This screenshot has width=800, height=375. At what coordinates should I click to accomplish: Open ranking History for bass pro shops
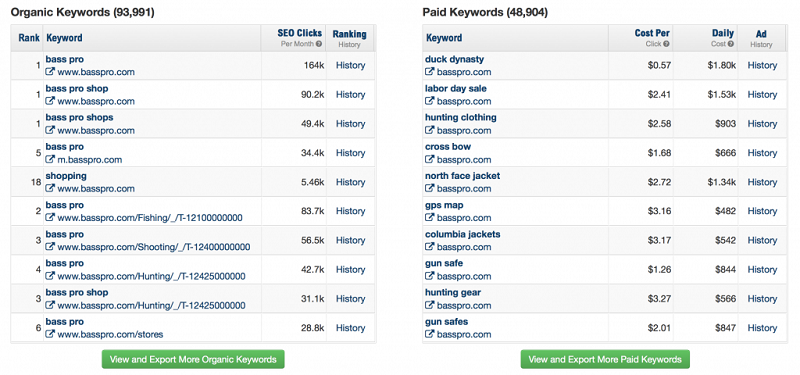click(350, 123)
